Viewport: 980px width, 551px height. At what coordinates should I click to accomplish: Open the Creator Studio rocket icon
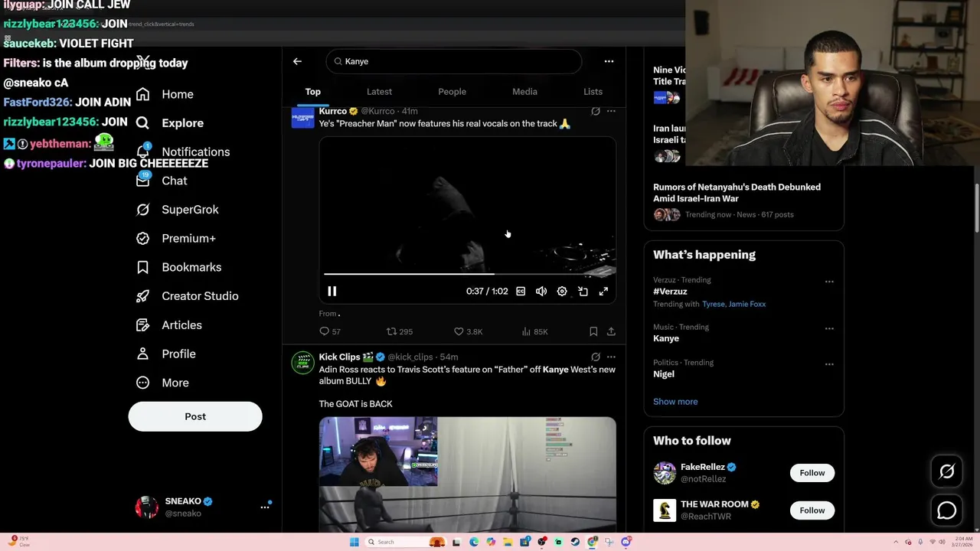point(142,296)
